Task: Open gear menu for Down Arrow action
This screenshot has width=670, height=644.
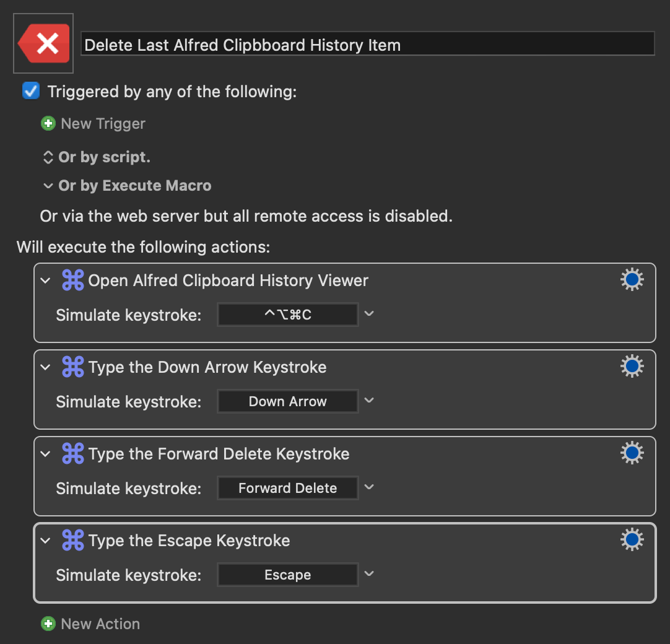Action: pyautogui.click(x=632, y=366)
